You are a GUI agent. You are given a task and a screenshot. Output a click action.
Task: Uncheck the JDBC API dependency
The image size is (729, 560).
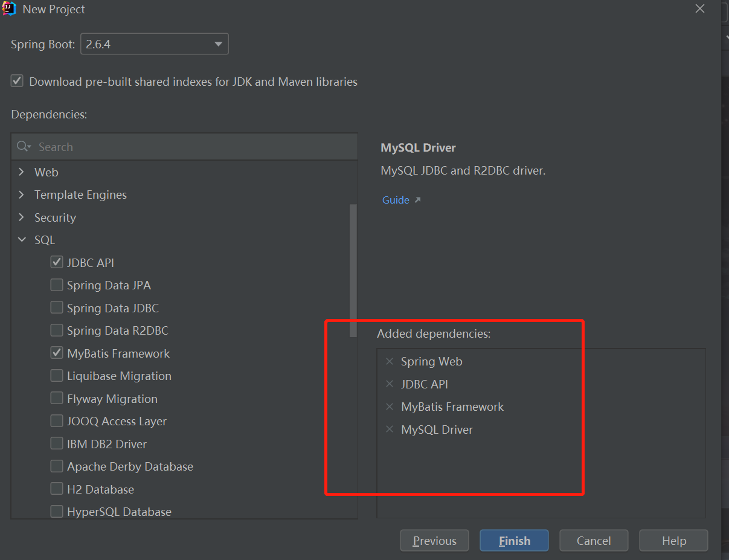[x=57, y=262]
